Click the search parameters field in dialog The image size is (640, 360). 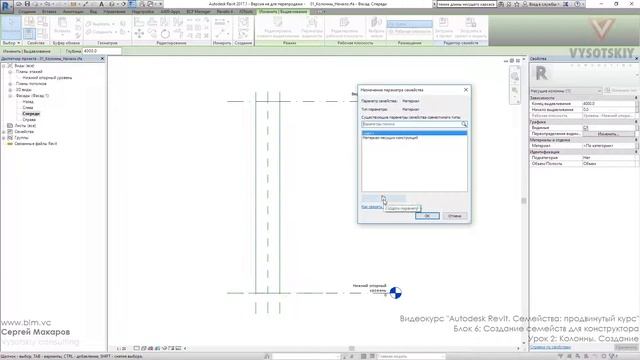tap(411, 124)
